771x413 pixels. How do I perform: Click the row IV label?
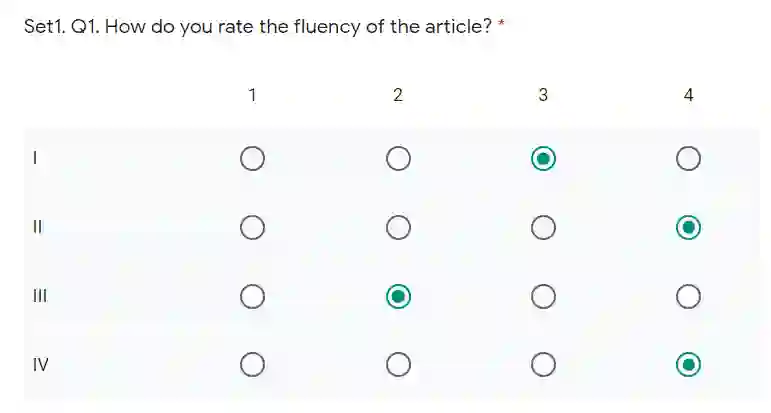[41, 365]
